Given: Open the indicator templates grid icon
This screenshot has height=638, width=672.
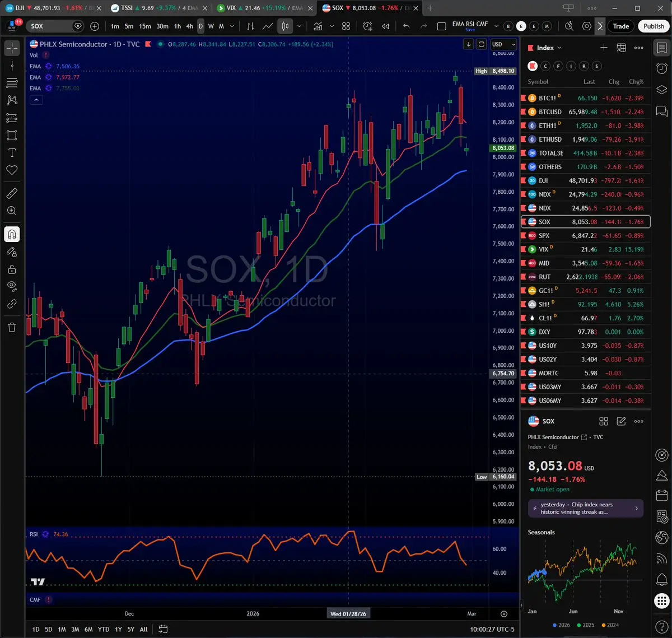Looking at the screenshot, I should coord(346,26).
